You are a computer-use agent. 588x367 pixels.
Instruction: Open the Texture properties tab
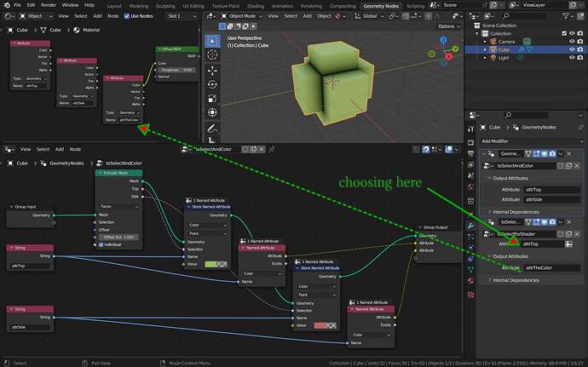click(x=471, y=295)
